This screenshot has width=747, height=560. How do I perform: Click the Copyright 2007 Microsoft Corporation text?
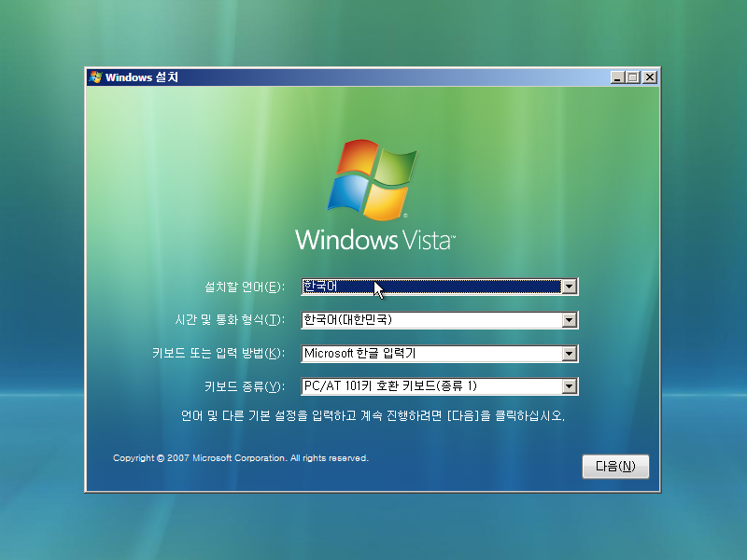(241, 458)
